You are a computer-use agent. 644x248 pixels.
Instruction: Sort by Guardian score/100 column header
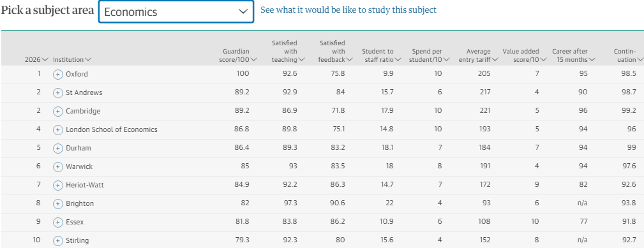click(239, 55)
